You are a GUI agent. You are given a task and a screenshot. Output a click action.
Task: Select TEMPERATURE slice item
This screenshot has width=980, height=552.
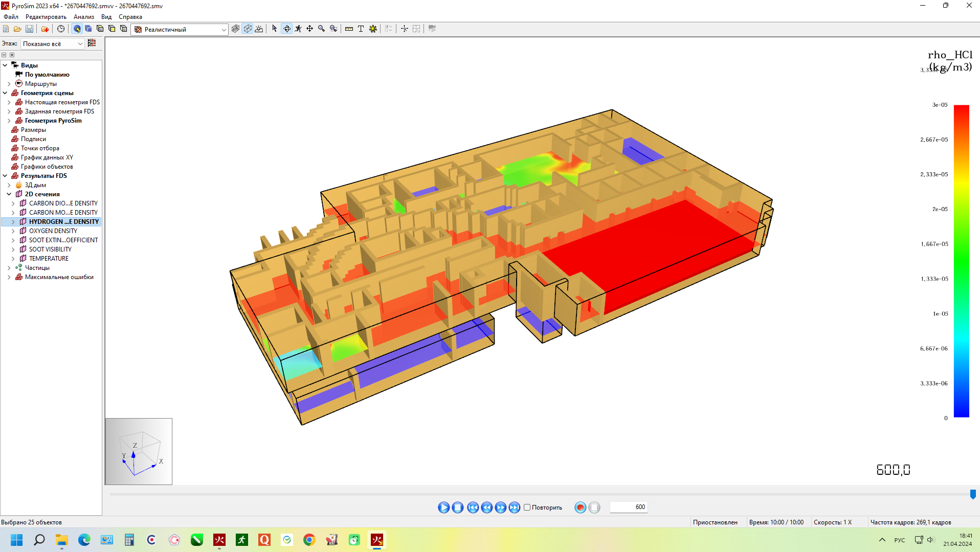(49, 259)
